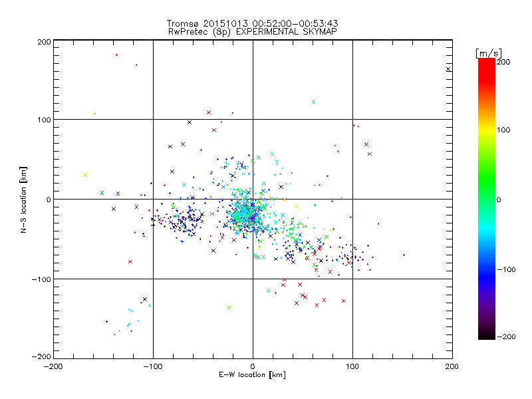Select the lone red cross in the lower-left quadrant

(130, 261)
